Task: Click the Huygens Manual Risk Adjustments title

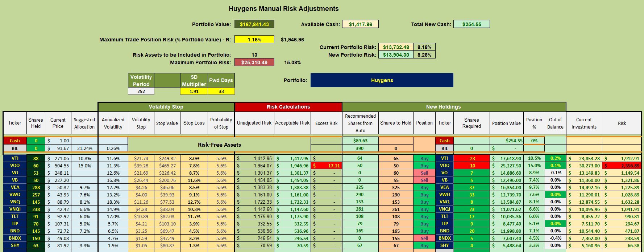Action: coord(284,9)
